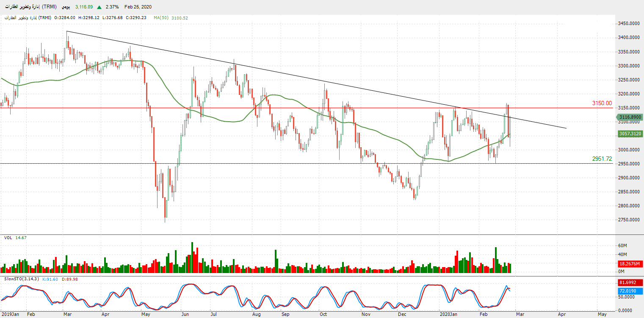Click the green 2951.72 support level label

tap(602, 159)
